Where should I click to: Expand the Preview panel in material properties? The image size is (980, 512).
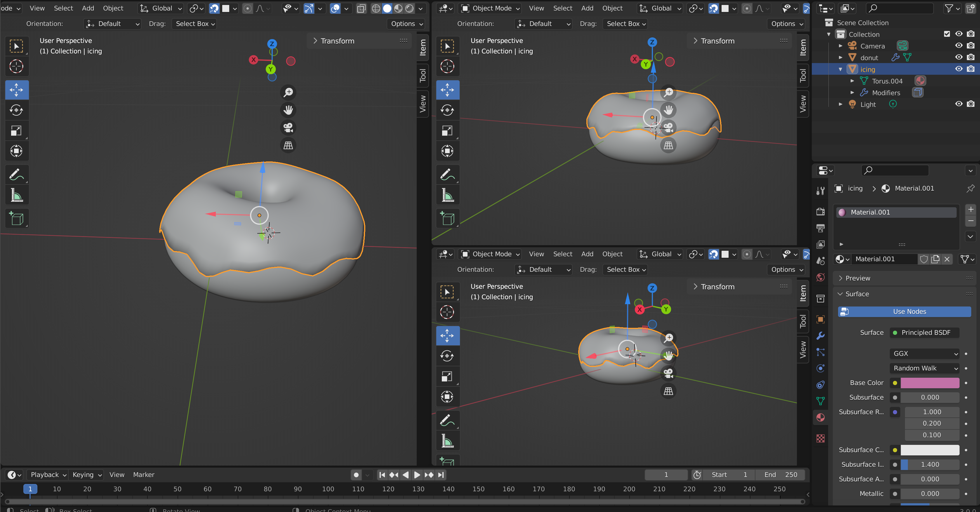858,278
